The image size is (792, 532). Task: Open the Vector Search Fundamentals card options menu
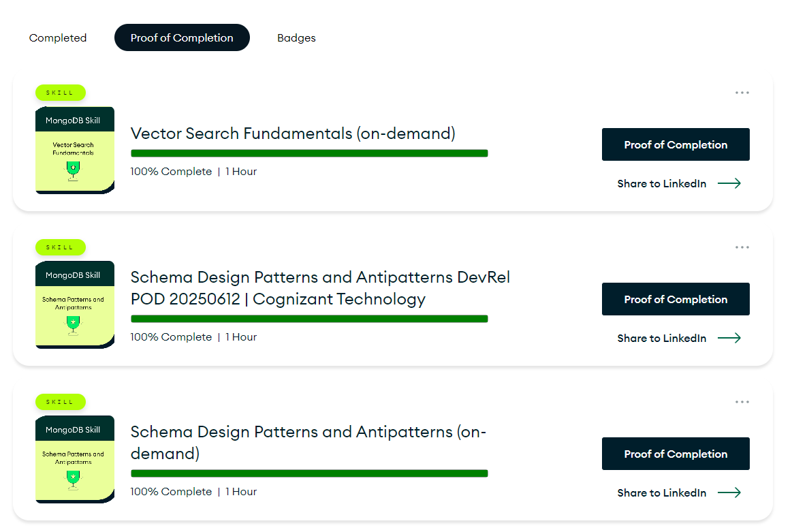point(742,93)
